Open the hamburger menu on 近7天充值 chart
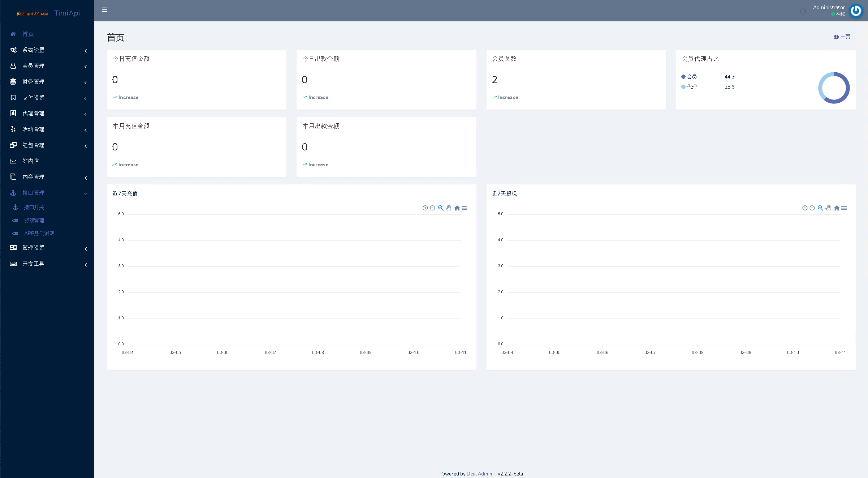The width and height of the screenshot is (868, 478). click(465, 208)
